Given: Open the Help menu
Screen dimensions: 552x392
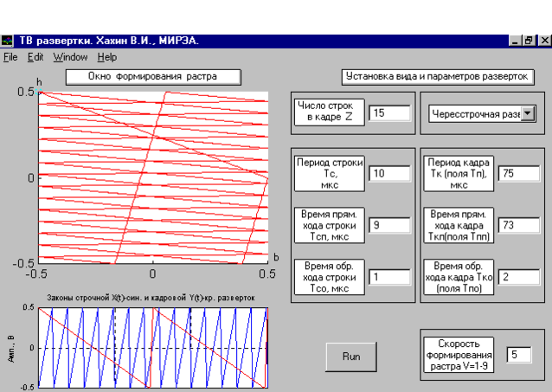Looking at the screenshot, I should 107,57.
